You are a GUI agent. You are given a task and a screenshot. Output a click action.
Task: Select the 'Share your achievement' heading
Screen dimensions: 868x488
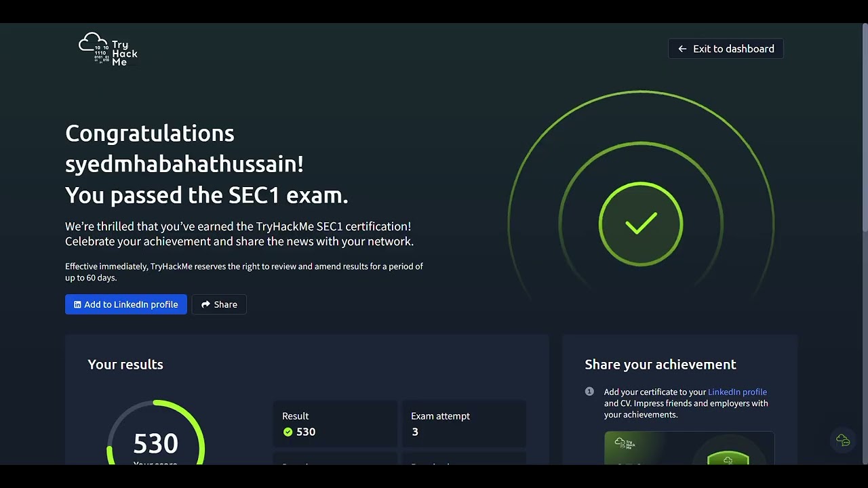[x=660, y=365]
